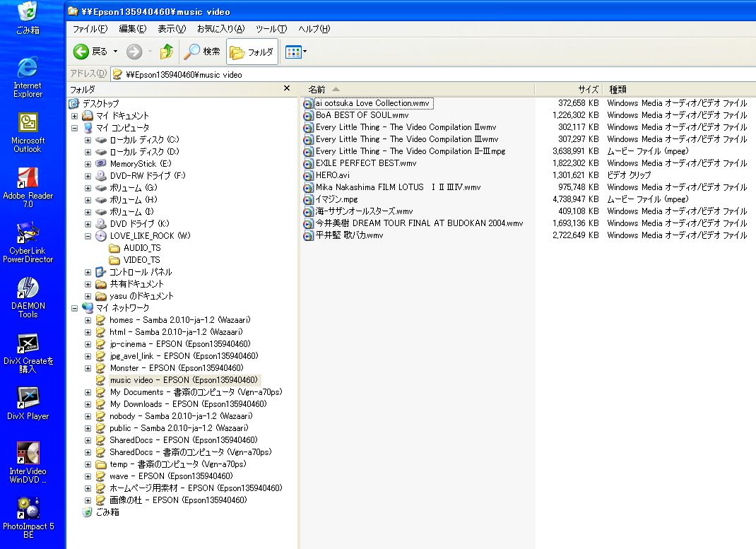The height and width of the screenshot is (549, 756).
Task: Select AUDIO_TS folder in tree
Action: pyautogui.click(x=142, y=248)
